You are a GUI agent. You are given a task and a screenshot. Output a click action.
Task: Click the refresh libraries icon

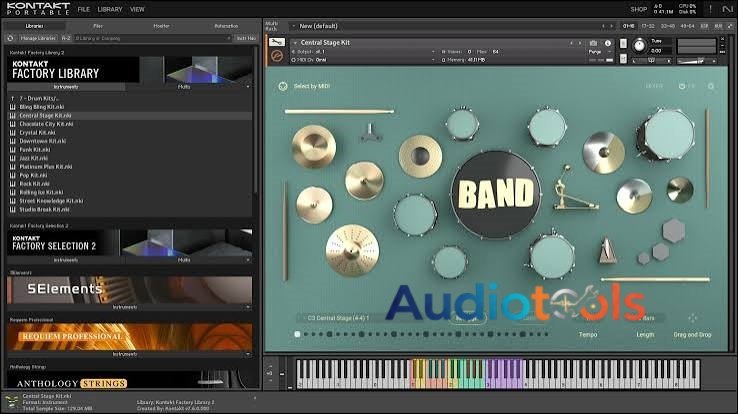[x=10, y=38]
